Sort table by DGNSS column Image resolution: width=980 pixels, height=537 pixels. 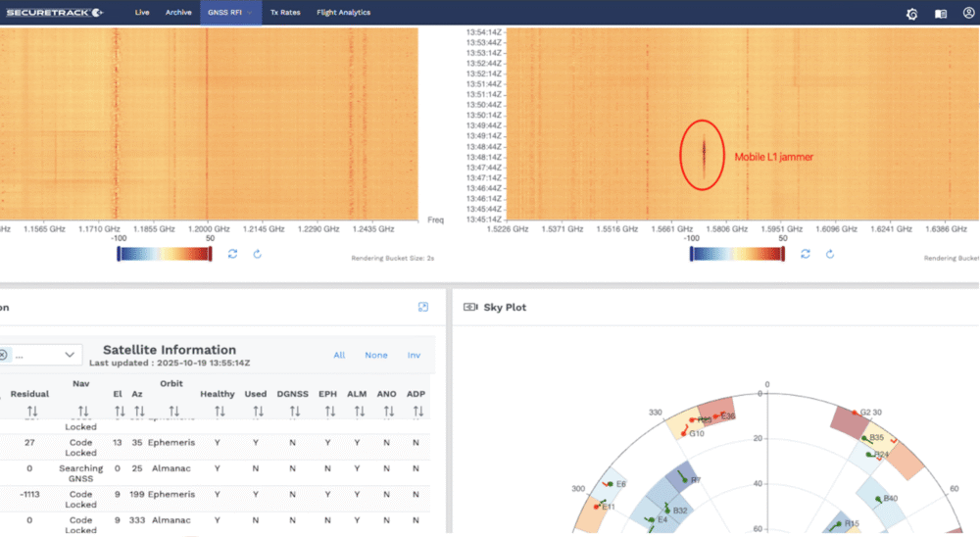point(294,412)
